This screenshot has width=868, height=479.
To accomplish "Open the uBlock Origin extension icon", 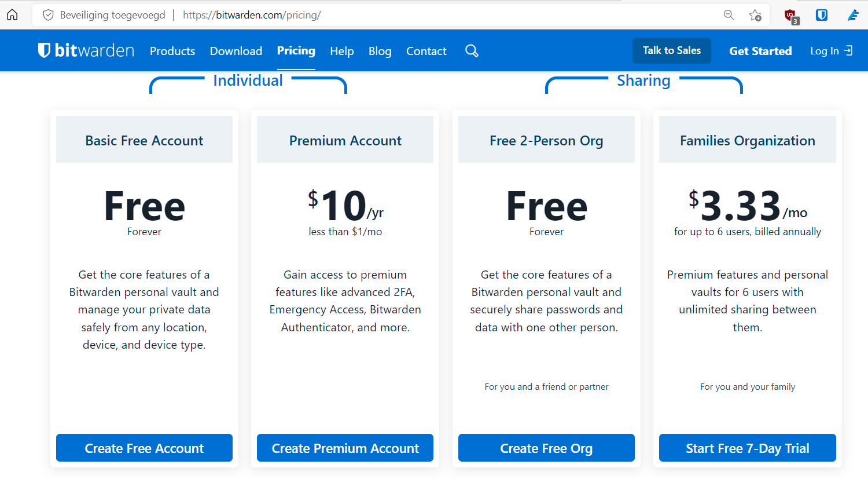I will coord(791,16).
